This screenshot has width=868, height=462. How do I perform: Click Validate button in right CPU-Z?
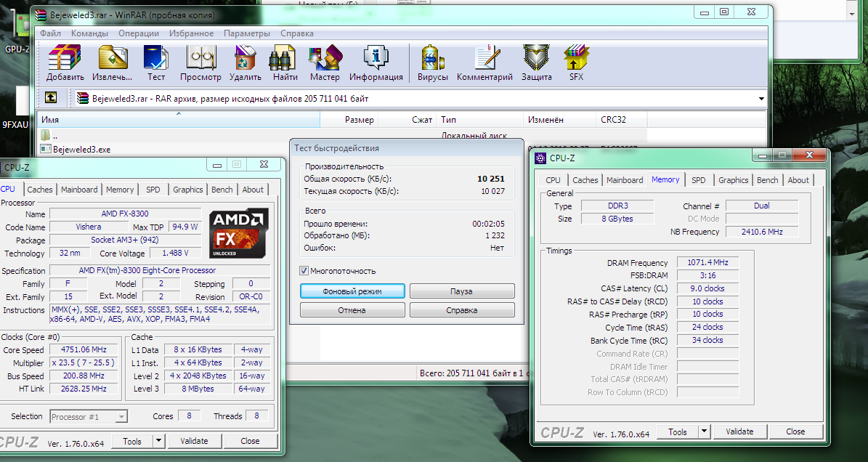click(x=739, y=431)
